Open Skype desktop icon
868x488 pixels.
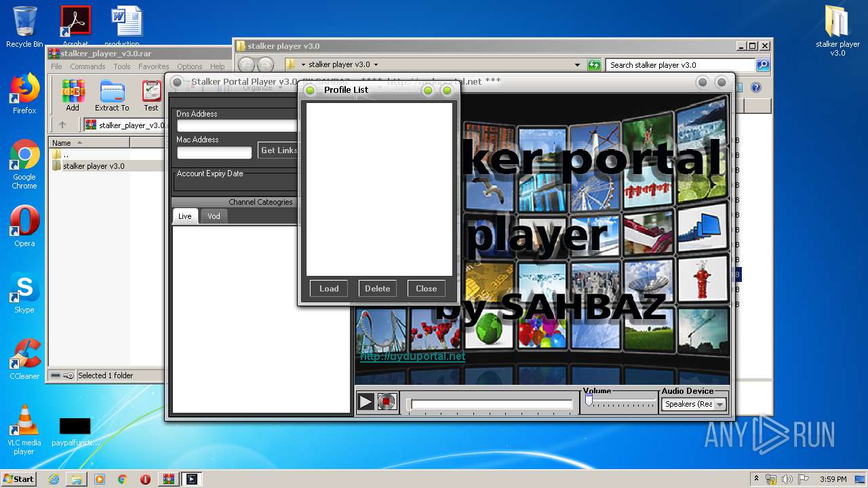pyautogui.click(x=24, y=293)
